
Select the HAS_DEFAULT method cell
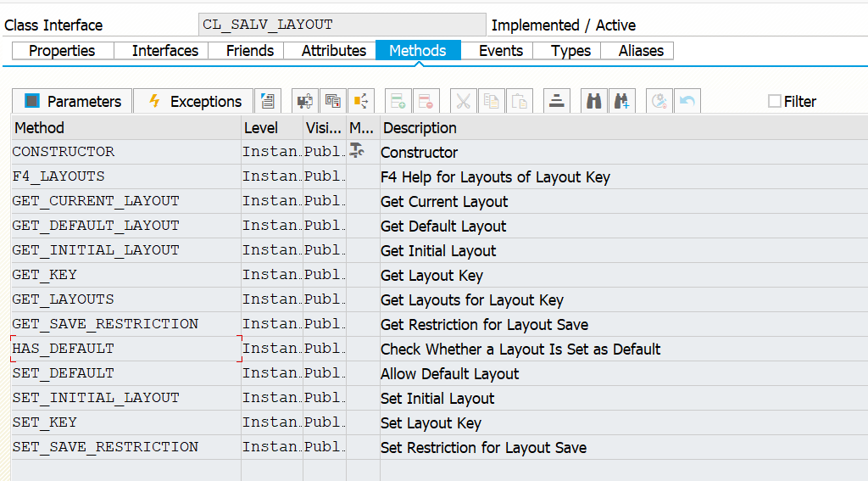point(126,349)
